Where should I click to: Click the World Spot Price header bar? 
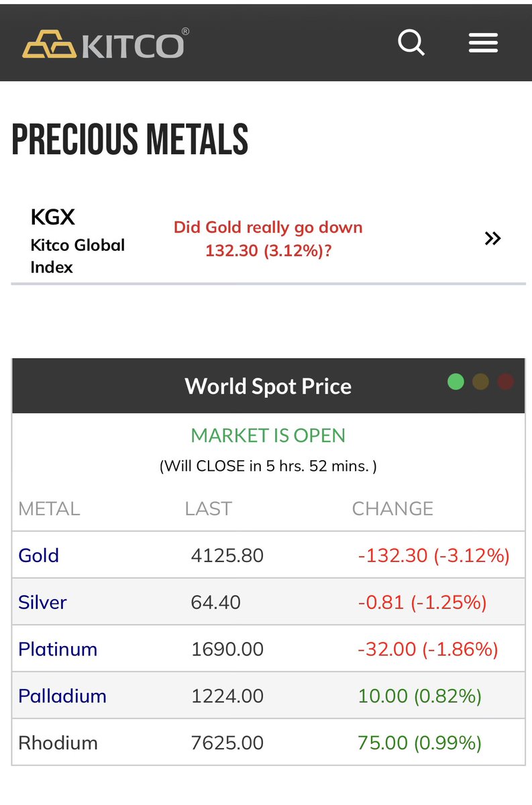268,386
